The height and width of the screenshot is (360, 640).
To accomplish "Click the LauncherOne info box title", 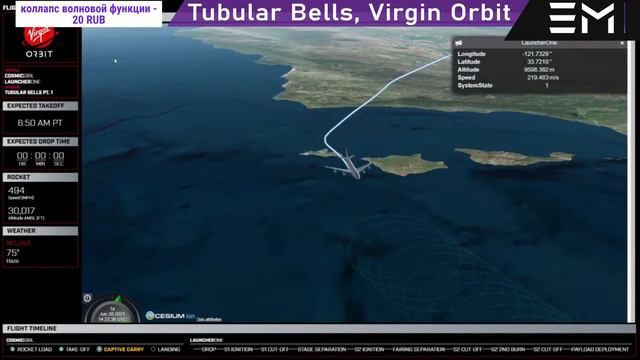I will tap(539, 43).
